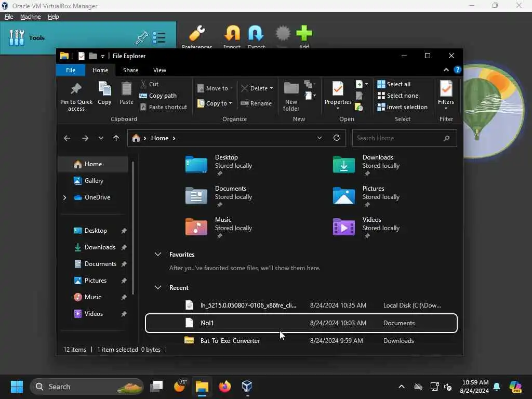
Task: Click Select all in ribbon
Action: 394,84
